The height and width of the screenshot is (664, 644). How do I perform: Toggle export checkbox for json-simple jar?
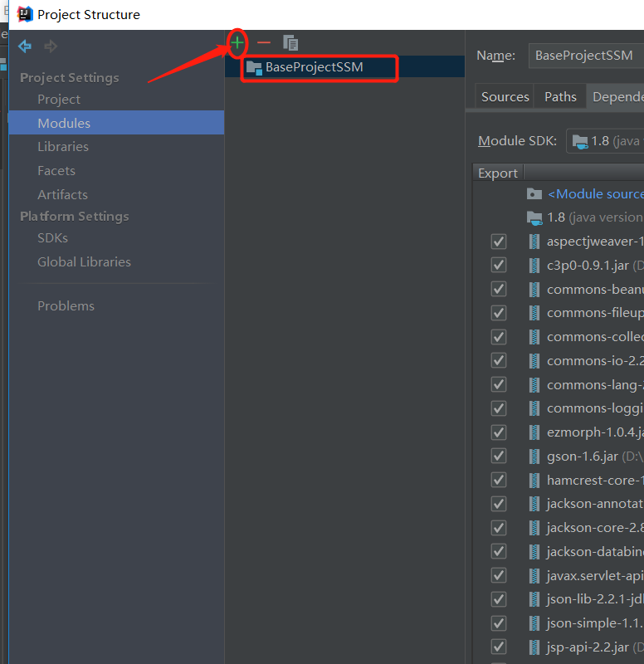(x=499, y=623)
